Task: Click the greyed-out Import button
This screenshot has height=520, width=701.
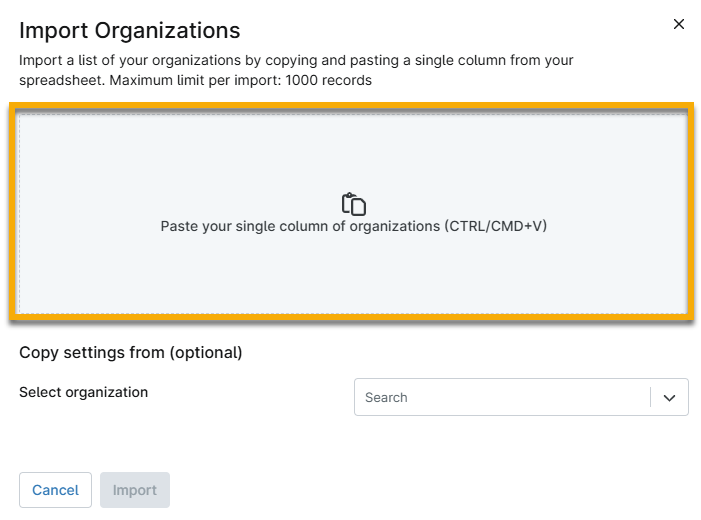Action: [x=135, y=490]
